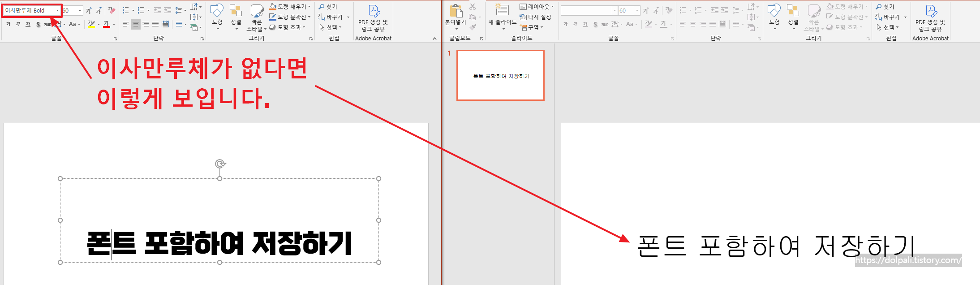Click 바꾸기 in the right window
The width and height of the screenshot is (980, 285).
(888, 17)
